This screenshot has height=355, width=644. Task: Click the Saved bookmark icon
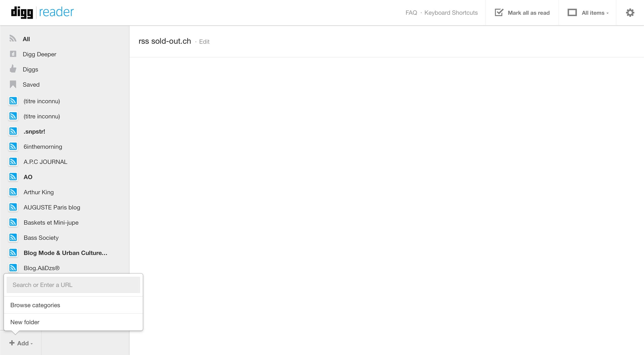13,84
